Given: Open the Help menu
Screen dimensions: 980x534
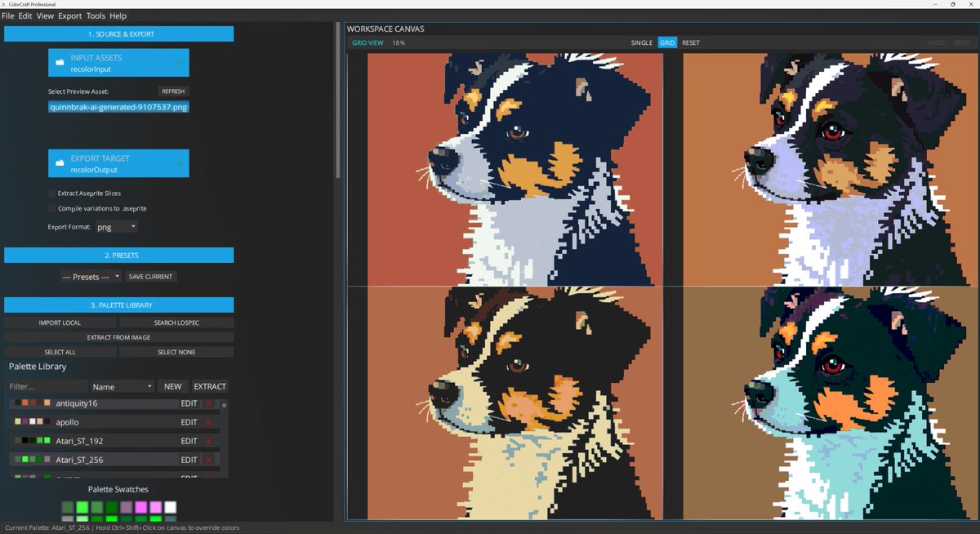Looking at the screenshot, I should click(118, 16).
